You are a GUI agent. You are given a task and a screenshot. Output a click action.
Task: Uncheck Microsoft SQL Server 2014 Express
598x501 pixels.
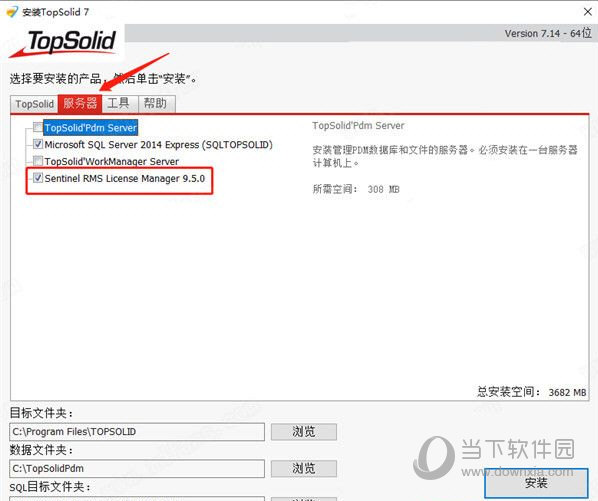(x=38, y=144)
